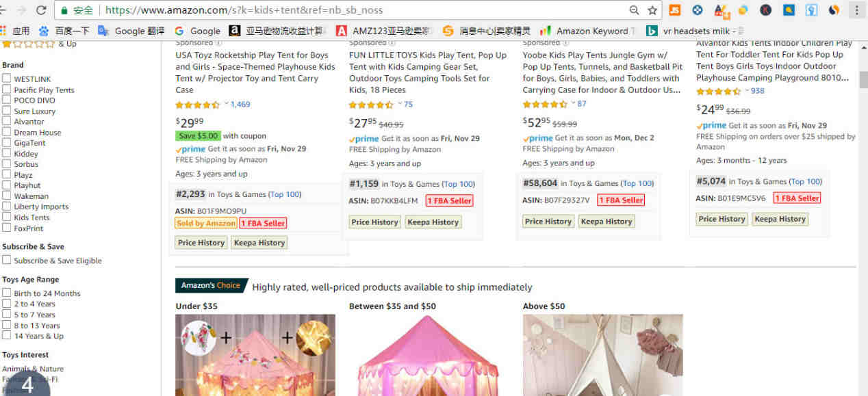Tick the 5 to 7 Years age filter

pos(6,315)
